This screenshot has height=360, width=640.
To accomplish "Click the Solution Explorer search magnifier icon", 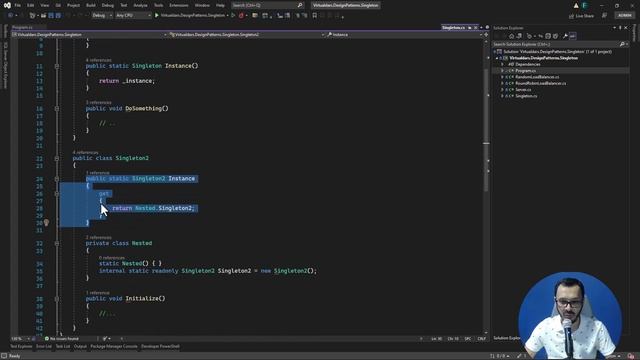I will click(x=622, y=44).
